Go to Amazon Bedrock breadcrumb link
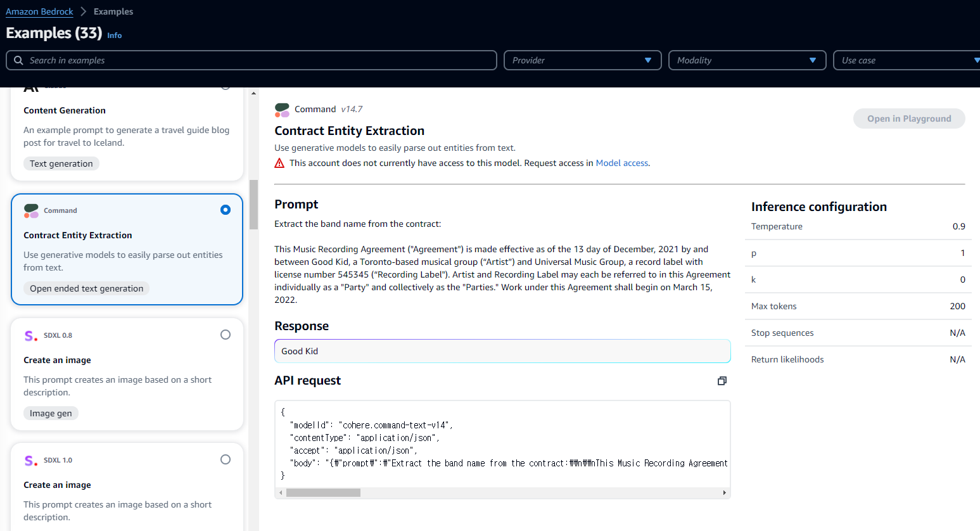Image resolution: width=980 pixels, height=531 pixels. (39, 11)
